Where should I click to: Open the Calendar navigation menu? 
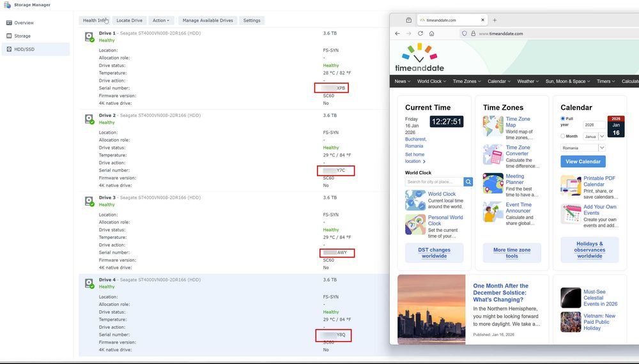499,82
